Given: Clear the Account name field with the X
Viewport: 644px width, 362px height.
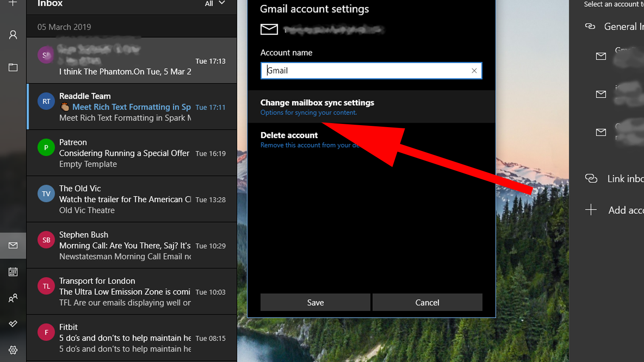Looking at the screenshot, I should (474, 70).
